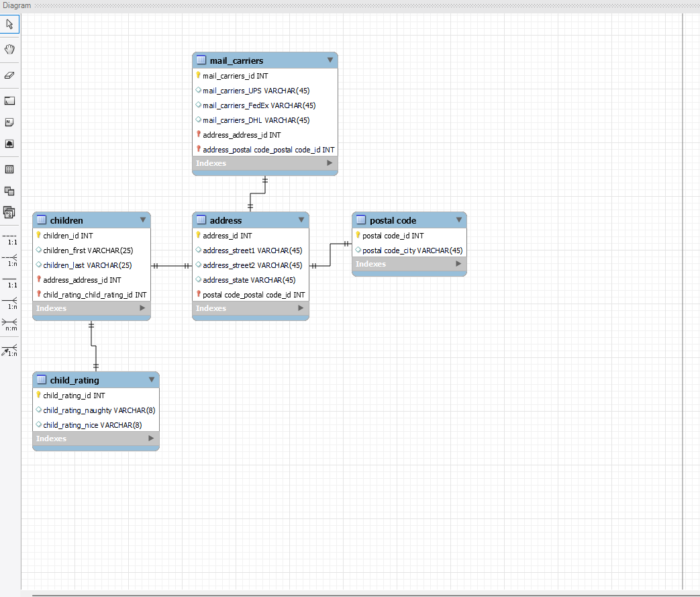Select relationship line between mail_carriers and address
Viewport: 700px width, 597px height.
(x=258, y=193)
